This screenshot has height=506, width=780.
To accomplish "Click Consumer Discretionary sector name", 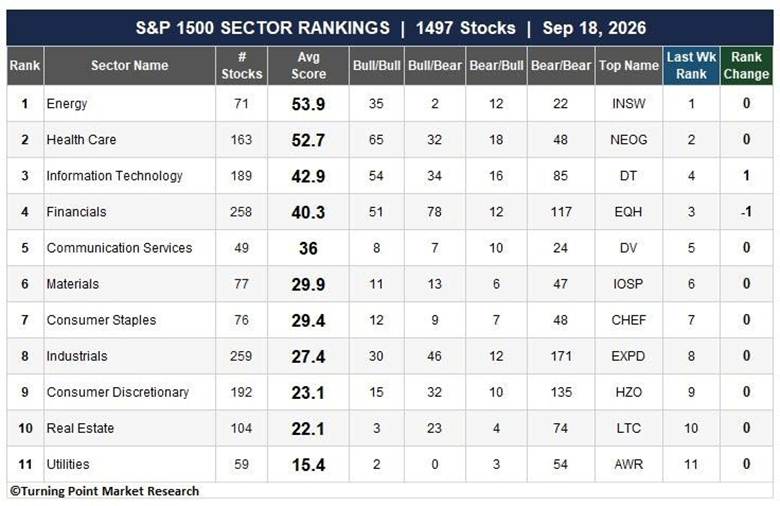I will 117,392.
